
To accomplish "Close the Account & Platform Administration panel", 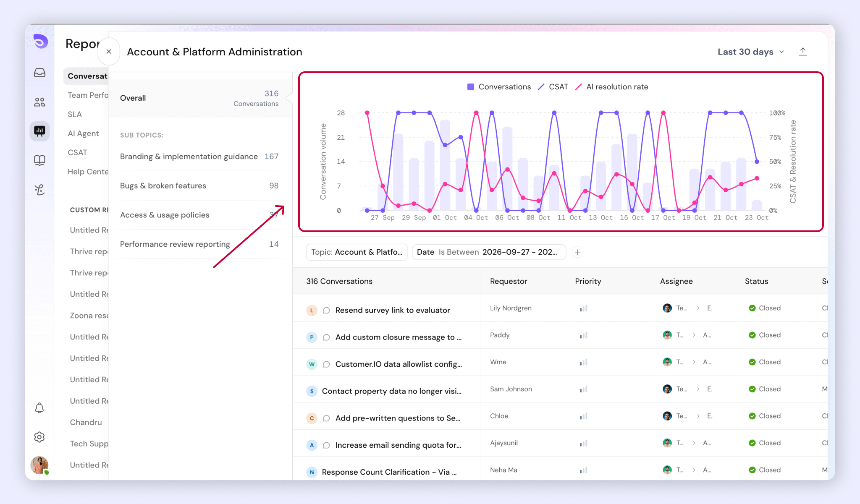I will pyautogui.click(x=109, y=52).
